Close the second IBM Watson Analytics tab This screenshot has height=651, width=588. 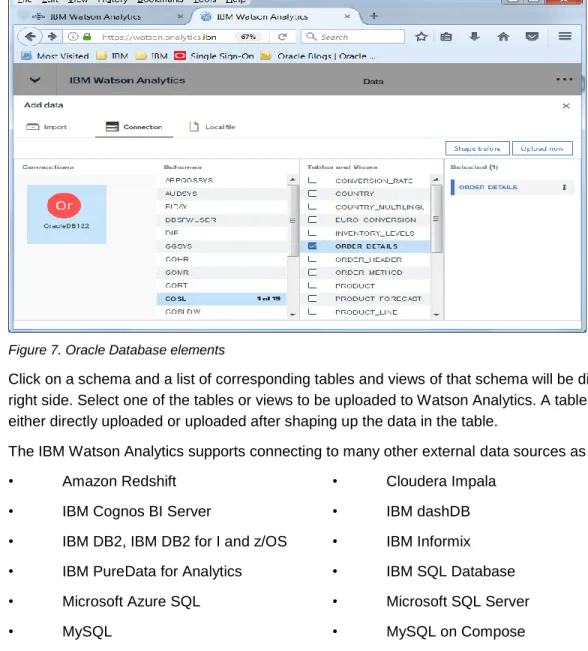pos(347,16)
